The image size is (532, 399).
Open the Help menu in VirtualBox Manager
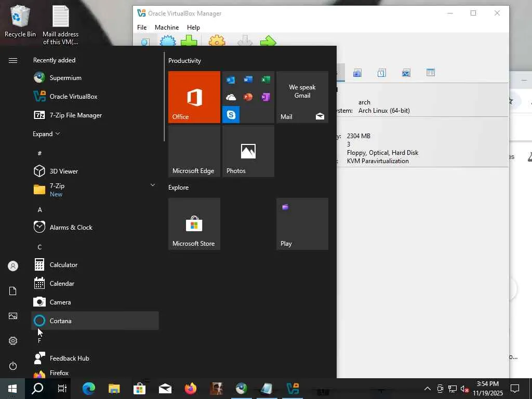(x=193, y=28)
